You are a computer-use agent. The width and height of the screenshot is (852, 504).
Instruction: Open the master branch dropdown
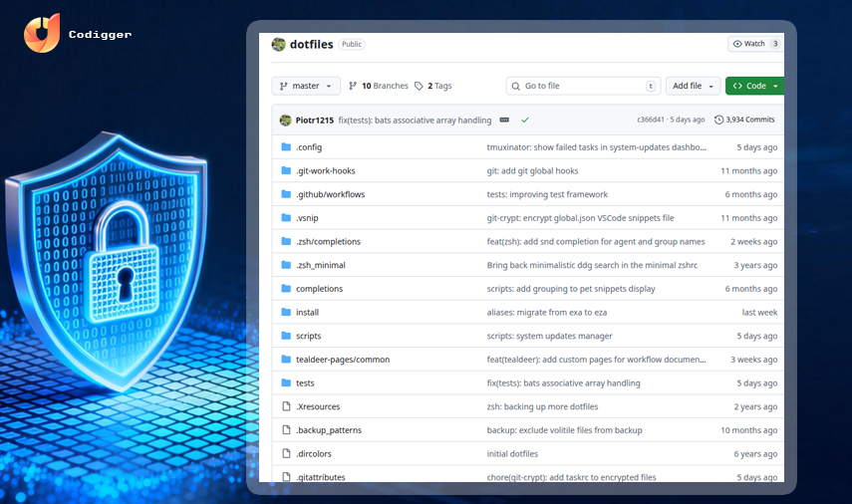point(306,86)
